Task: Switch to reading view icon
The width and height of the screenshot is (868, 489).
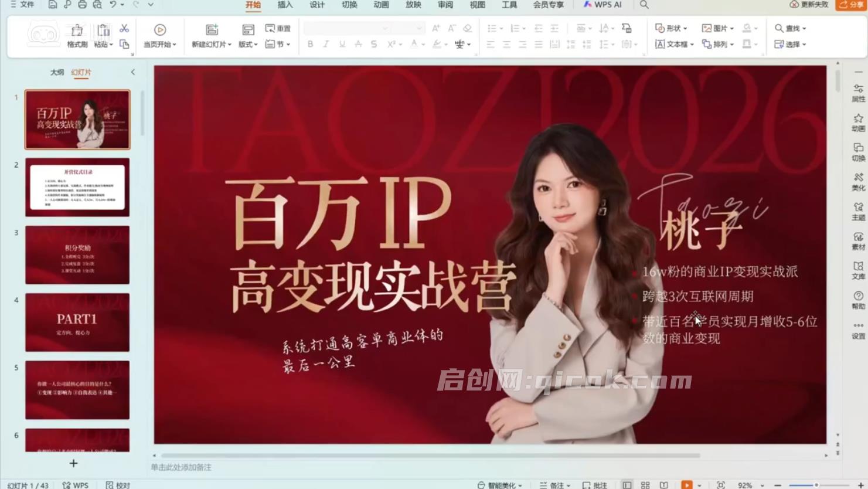Action: point(663,485)
